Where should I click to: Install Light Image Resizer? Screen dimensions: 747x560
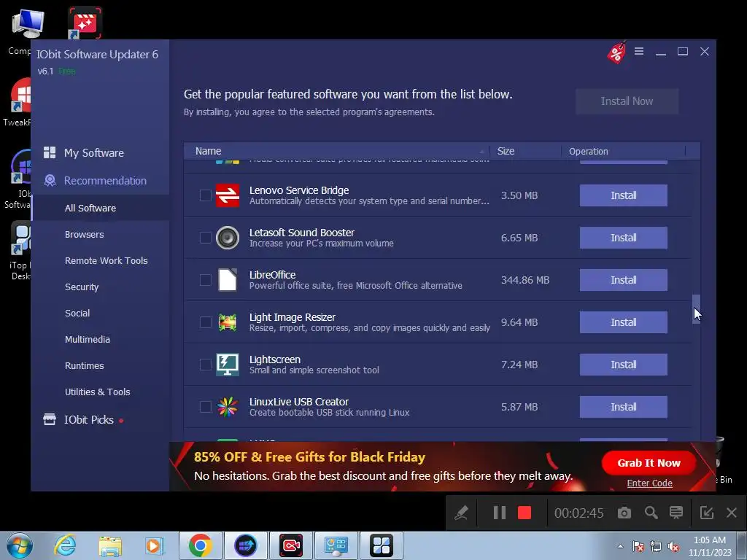click(623, 322)
